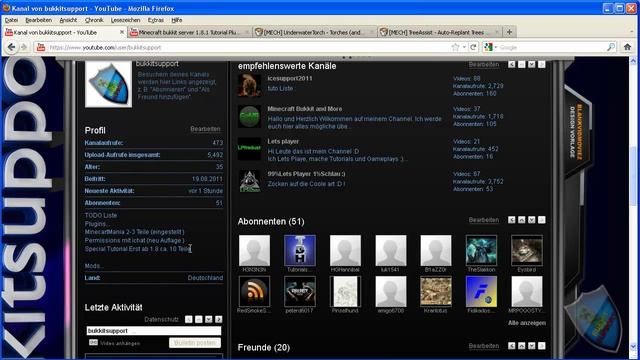640x360 pixels.
Task: Move Abonnenten module with right arrow
Action: pos(542,220)
